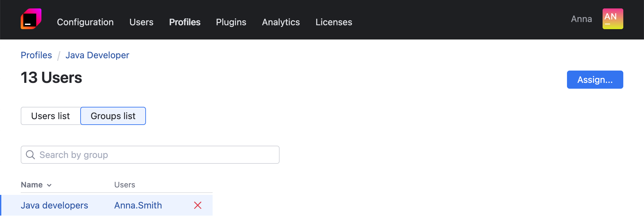Sort groups by Name column arrow
644x224 pixels.
[x=49, y=185]
